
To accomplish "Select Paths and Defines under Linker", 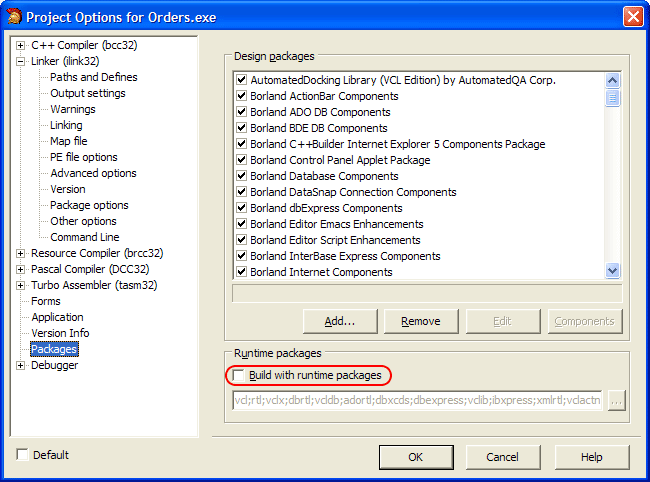I will 94,77.
